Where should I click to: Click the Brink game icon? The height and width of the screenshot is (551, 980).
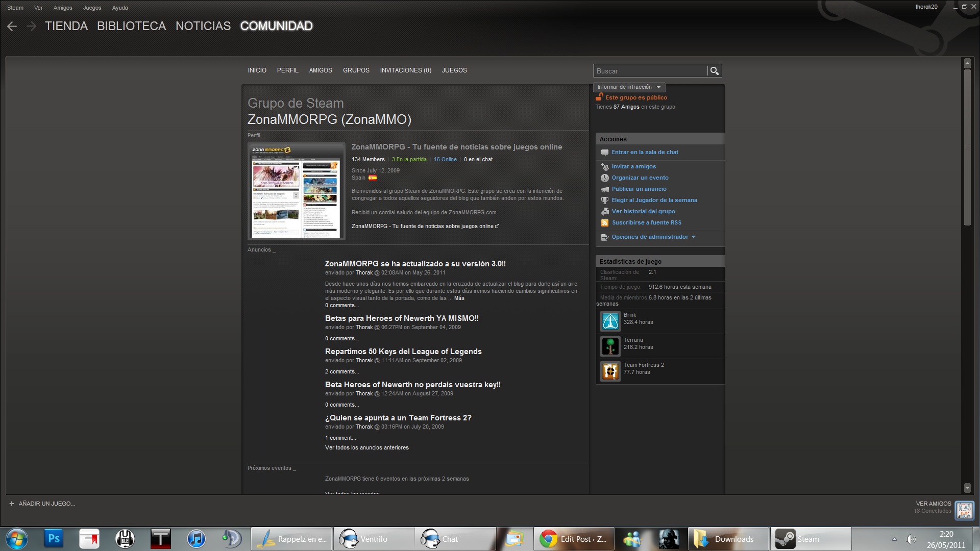(610, 321)
